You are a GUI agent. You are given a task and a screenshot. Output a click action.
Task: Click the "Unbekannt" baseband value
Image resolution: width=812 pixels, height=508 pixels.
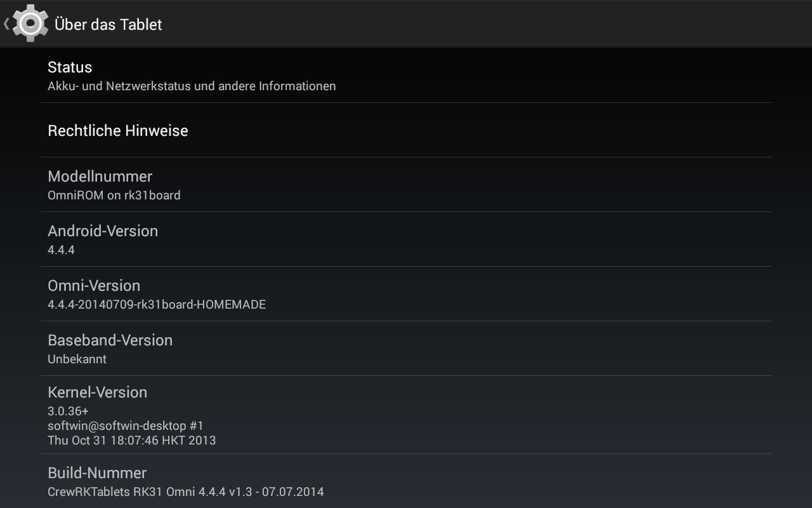[x=77, y=359]
